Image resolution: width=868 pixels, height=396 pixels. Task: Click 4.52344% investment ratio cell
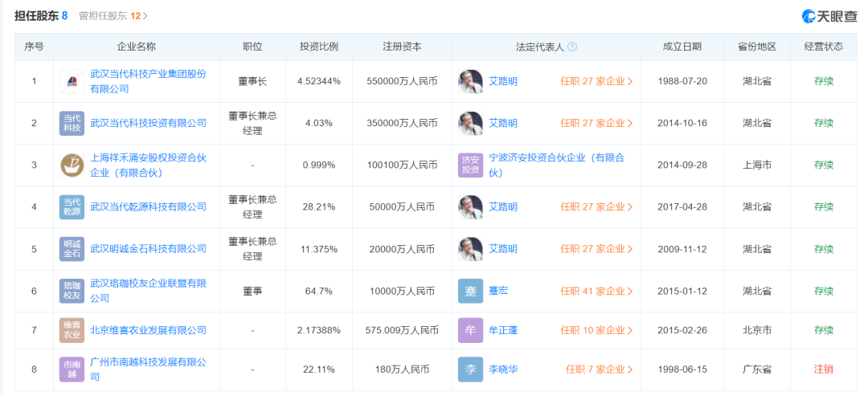(x=319, y=81)
